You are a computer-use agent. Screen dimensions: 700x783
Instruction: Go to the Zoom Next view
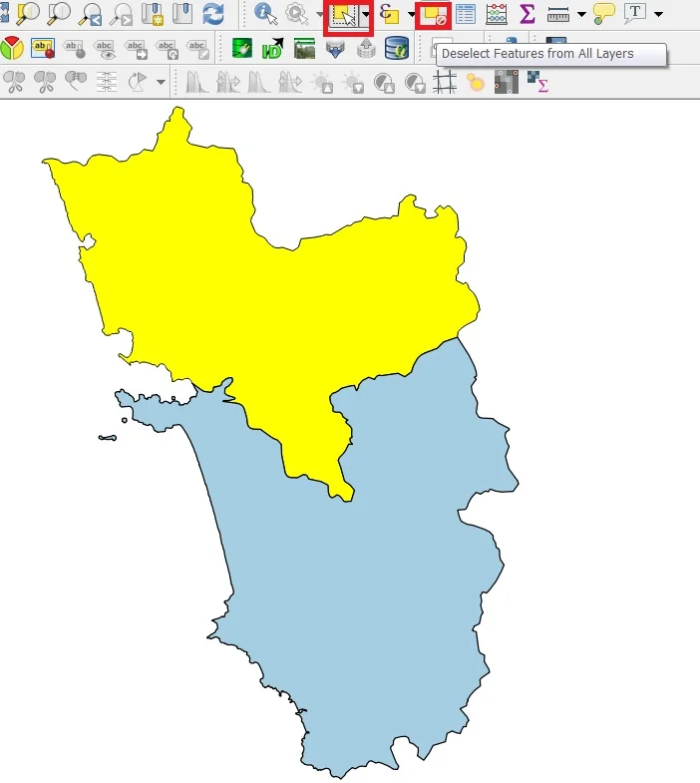click(x=122, y=14)
